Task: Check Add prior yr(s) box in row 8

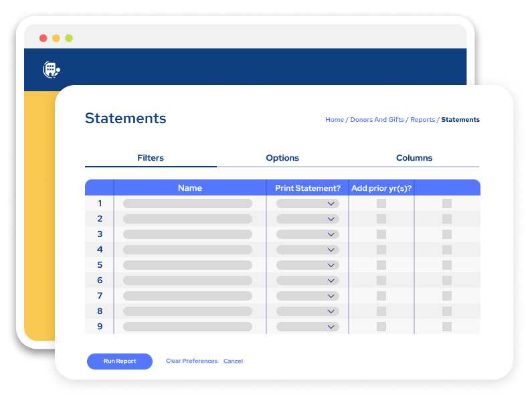Action: point(381,311)
